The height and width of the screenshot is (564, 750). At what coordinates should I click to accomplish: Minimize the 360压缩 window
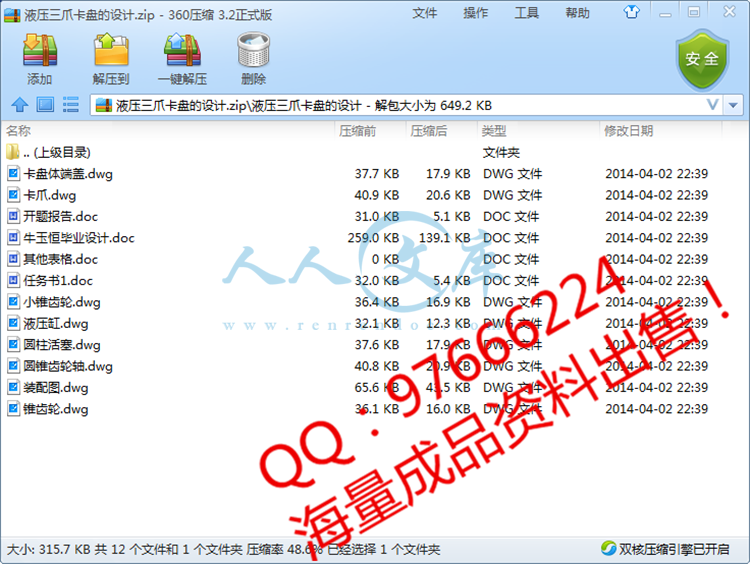point(665,13)
